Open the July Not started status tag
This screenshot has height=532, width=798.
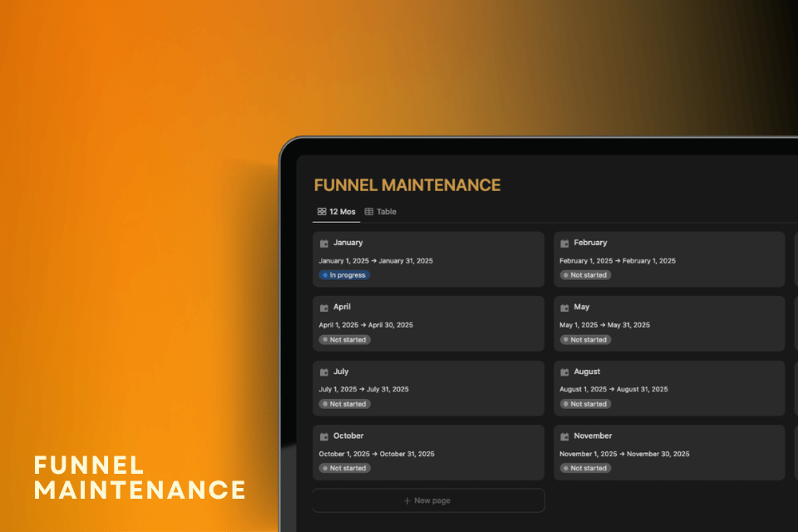[x=344, y=404]
